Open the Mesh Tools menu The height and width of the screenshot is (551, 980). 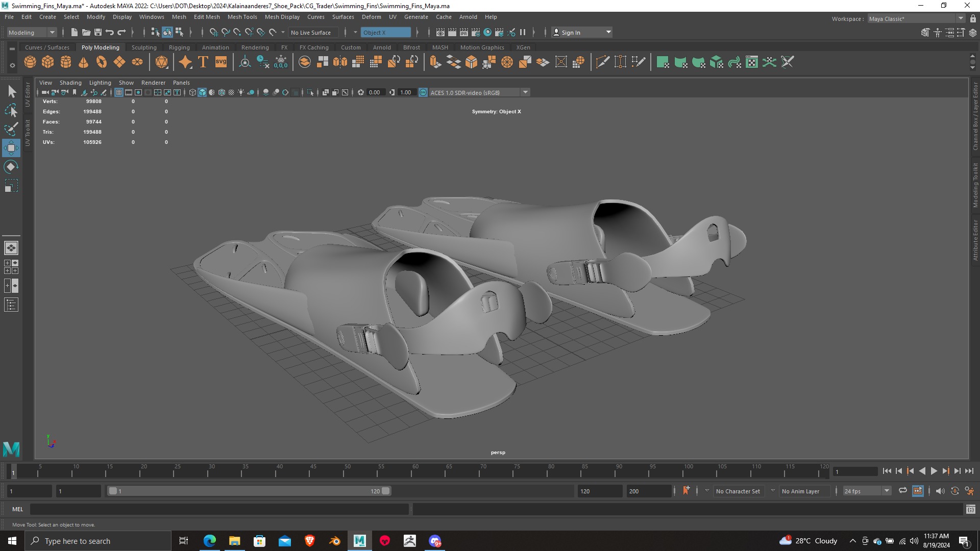(x=242, y=17)
